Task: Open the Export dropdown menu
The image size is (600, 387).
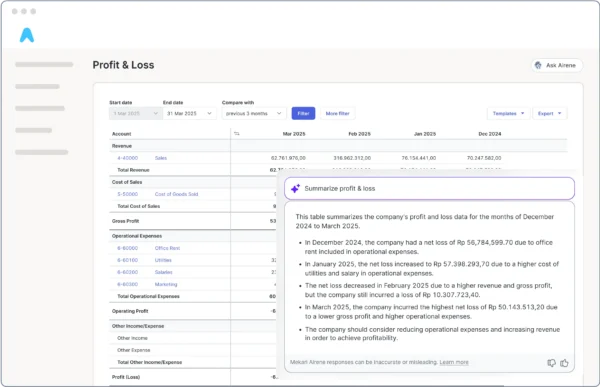Action: pyautogui.click(x=549, y=113)
